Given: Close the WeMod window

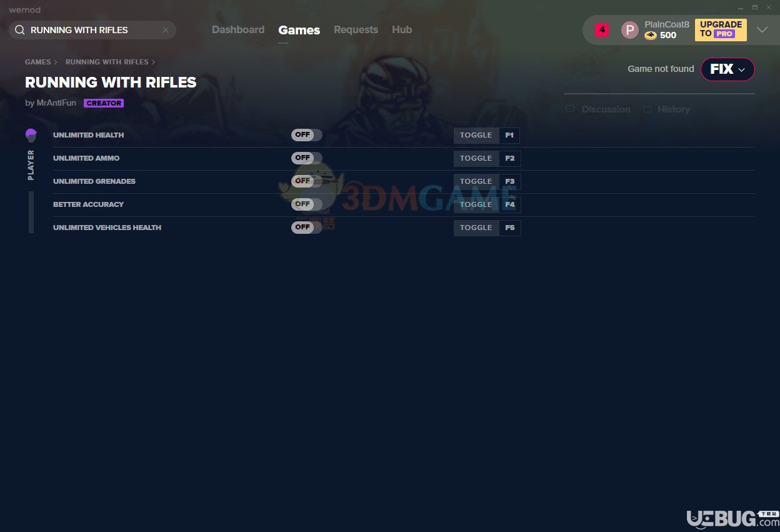Looking at the screenshot, I should coord(769,7).
